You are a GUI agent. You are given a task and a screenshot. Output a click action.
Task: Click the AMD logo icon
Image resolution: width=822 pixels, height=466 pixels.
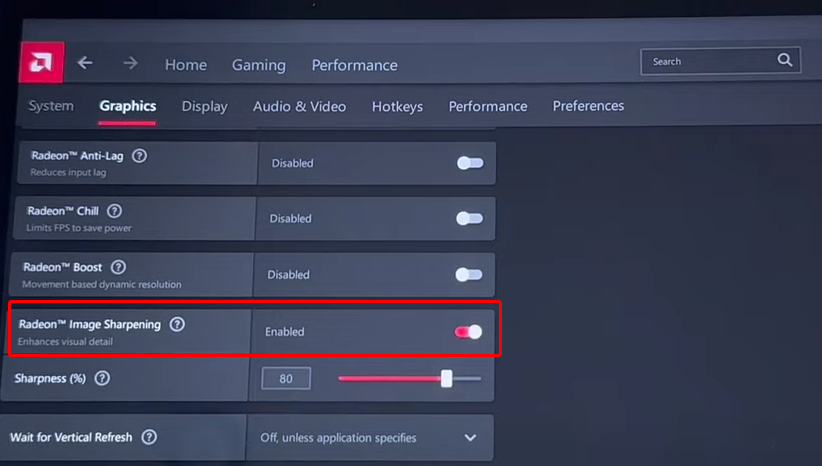point(41,62)
